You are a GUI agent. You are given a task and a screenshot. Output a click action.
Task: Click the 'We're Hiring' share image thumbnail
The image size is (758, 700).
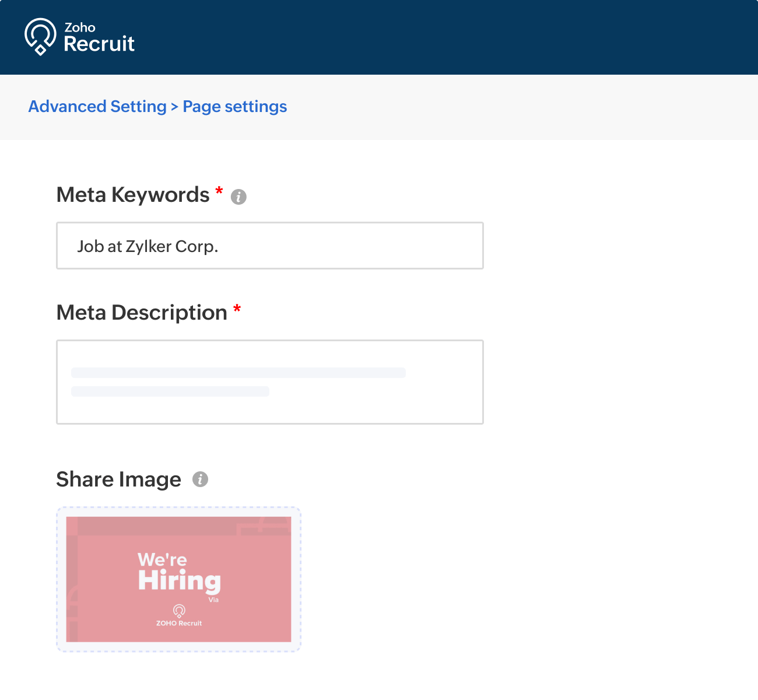pyautogui.click(x=178, y=579)
